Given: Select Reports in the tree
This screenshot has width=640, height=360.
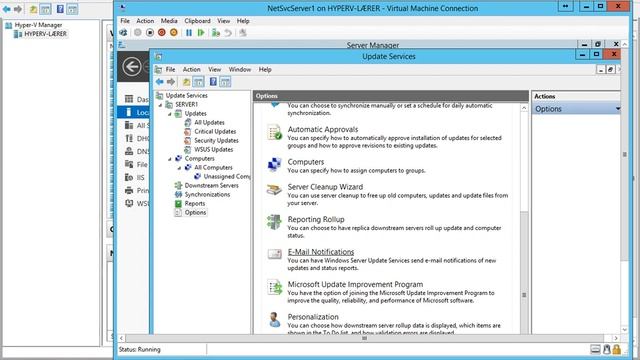Looking at the screenshot, I should coord(194,203).
